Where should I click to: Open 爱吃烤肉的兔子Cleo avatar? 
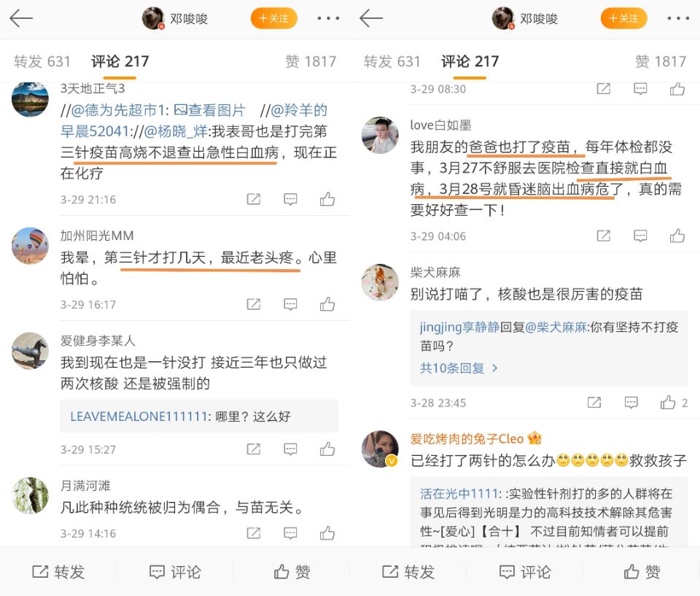coord(380,449)
